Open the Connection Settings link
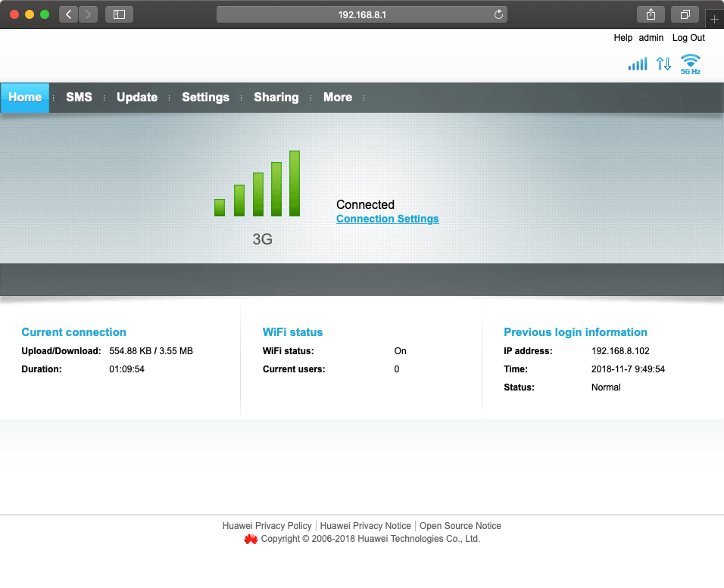The width and height of the screenshot is (724, 588). (387, 219)
